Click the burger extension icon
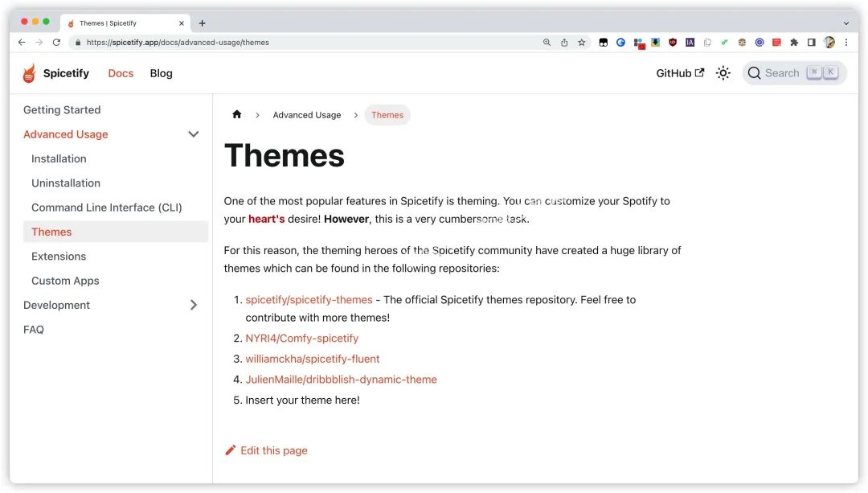The image size is (868, 493). pos(742,42)
